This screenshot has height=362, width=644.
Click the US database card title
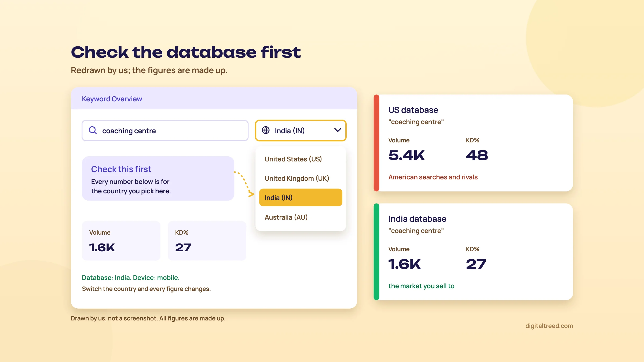(x=413, y=110)
